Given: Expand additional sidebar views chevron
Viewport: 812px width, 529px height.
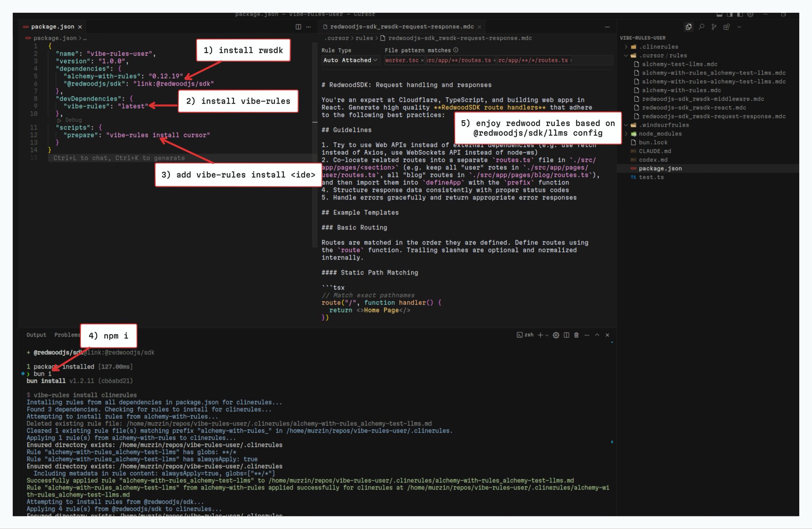Looking at the screenshot, I should (x=739, y=27).
